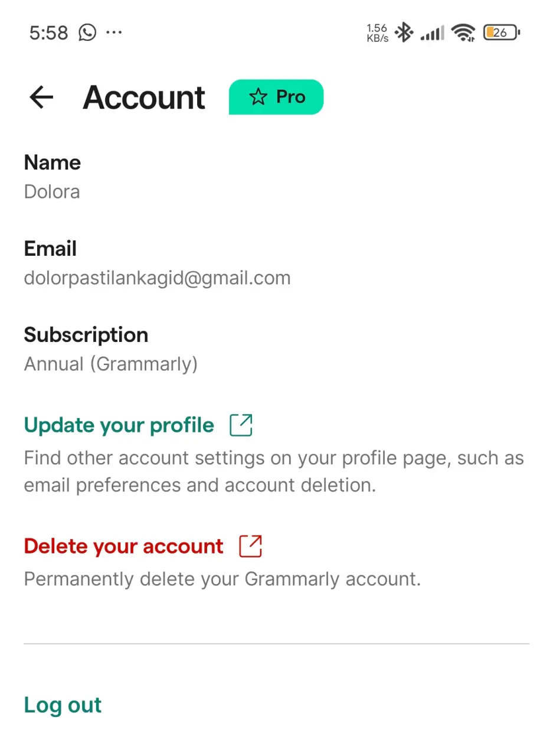The width and height of the screenshot is (553, 756).
Task: Tap the WhatsApp notification icon in status bar
Action: (87, 32)
